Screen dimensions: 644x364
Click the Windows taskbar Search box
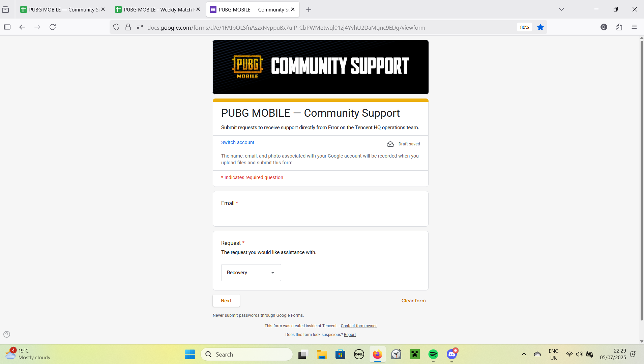[x=247, y=354]
